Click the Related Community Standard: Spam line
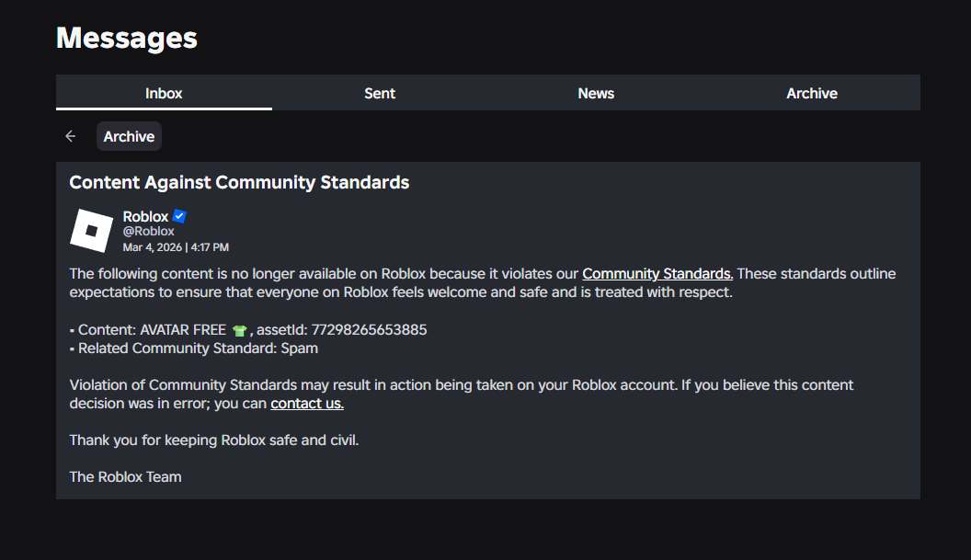This screenshot has width=971, height=560. (198, 349)
